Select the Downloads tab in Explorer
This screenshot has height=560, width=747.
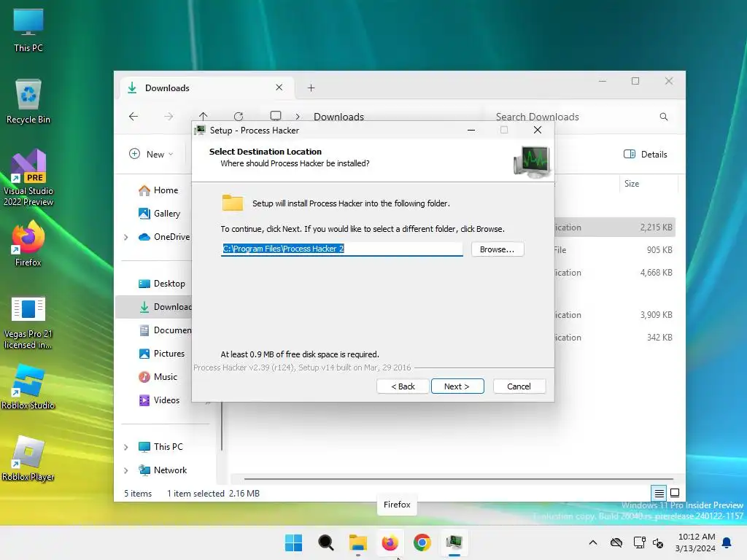click(x=206, y=87)
